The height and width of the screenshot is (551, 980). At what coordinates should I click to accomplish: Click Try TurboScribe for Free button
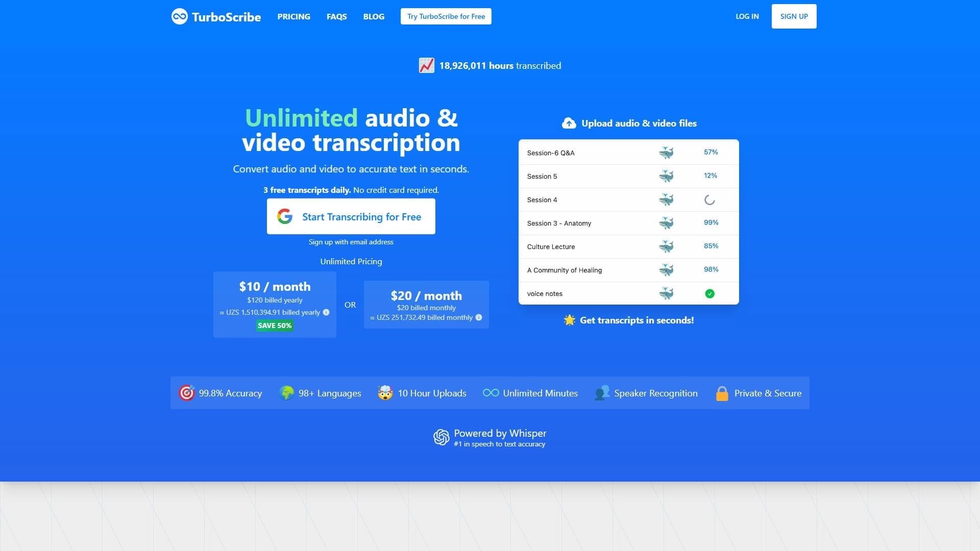[x=446, y=16]
